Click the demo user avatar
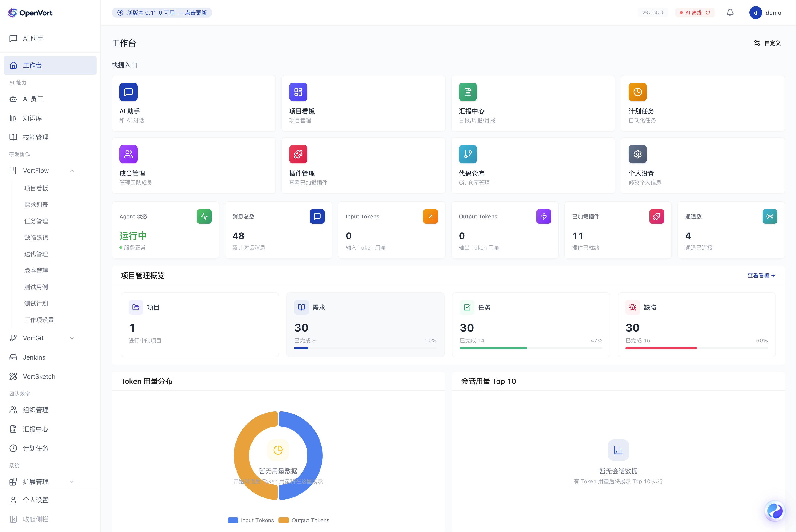 (x=756, y=13)
